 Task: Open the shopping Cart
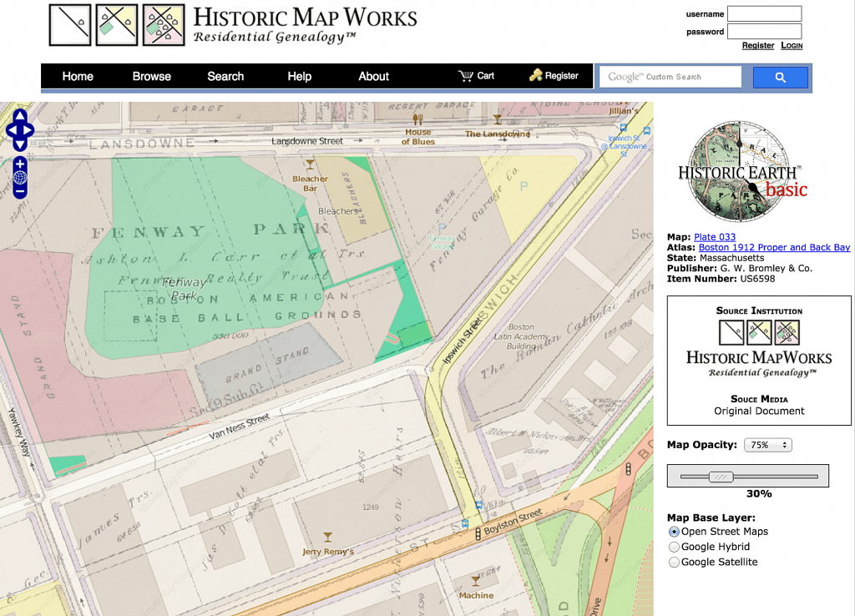point(477,76)
